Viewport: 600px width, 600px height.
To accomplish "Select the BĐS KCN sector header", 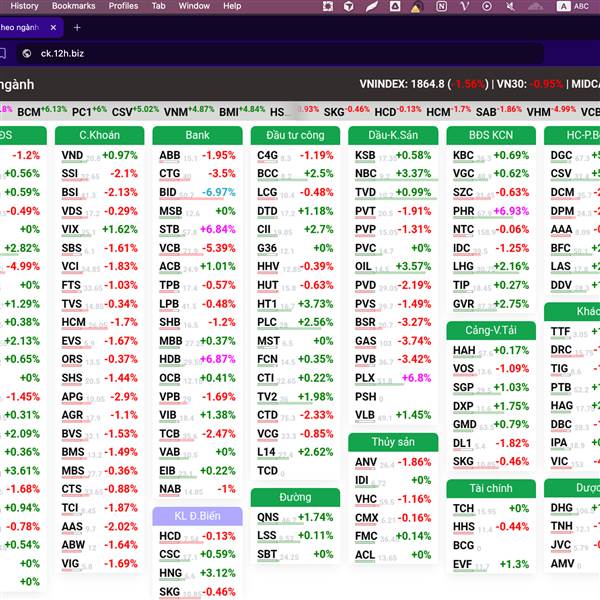I will pos(491,135).
